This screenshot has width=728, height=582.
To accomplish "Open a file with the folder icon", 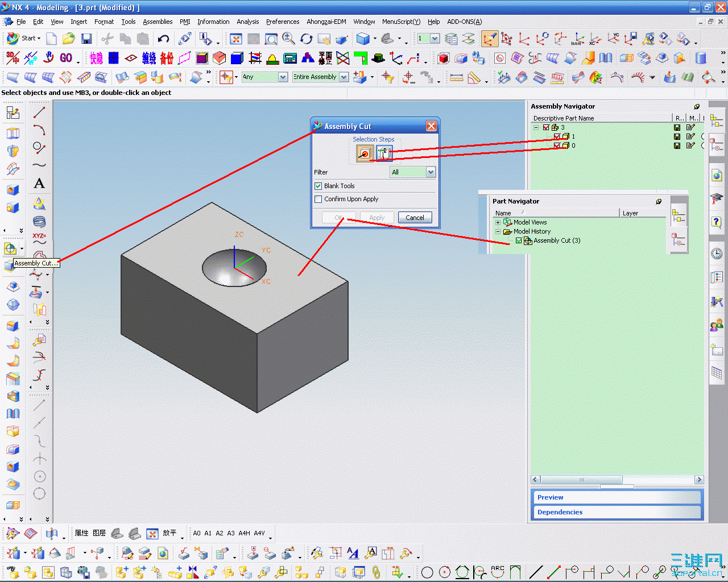I will 69,39.
